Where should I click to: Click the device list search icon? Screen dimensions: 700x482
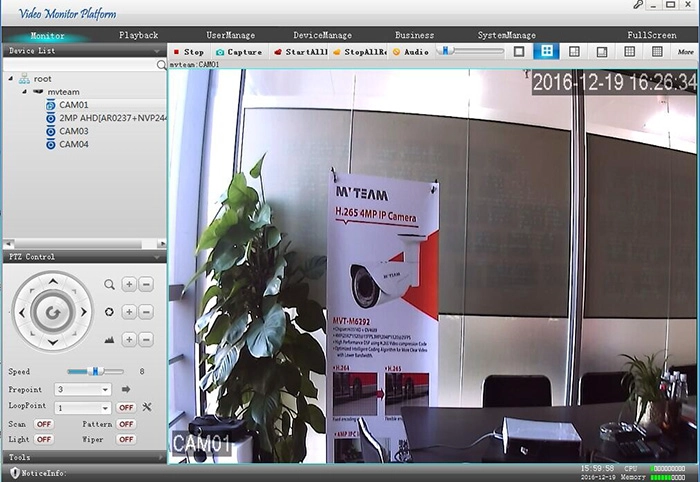[161, 65]
